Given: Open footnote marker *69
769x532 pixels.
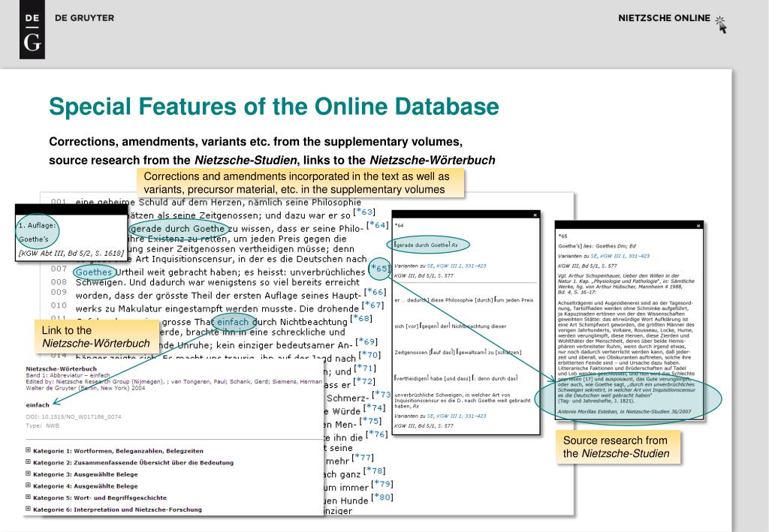Looking at the screenshot, I should pos(366,341).
